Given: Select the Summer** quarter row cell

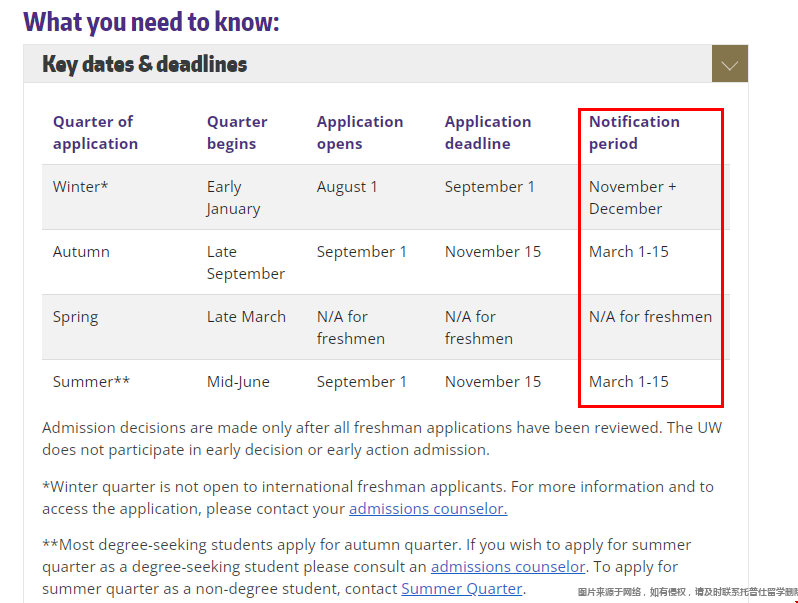Looking at the screenshot, I should coord(91,382).
